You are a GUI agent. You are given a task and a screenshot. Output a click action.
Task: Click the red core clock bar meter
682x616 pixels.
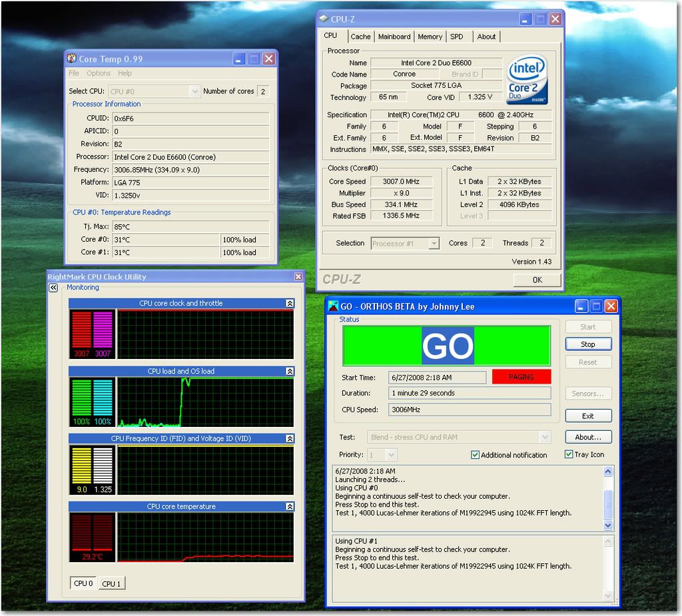[x=81, y=330]
